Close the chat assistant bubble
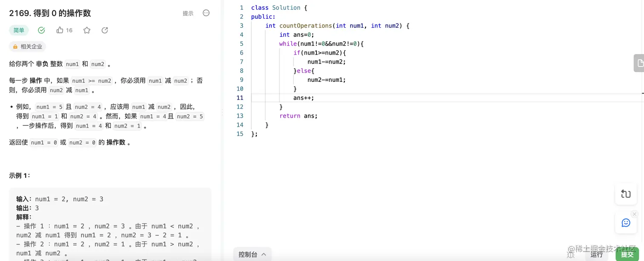The width and height of the screenshot is (644, 261). click(x=635, y=214)
